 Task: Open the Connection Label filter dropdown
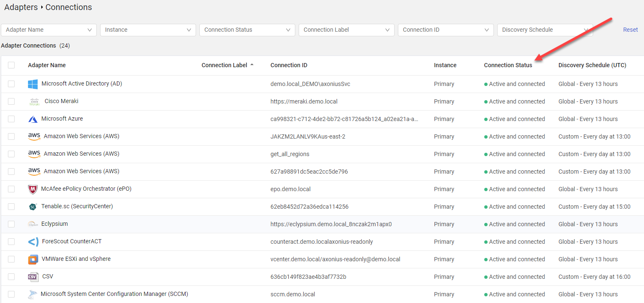pyautogui.click(x=347, y=30)
